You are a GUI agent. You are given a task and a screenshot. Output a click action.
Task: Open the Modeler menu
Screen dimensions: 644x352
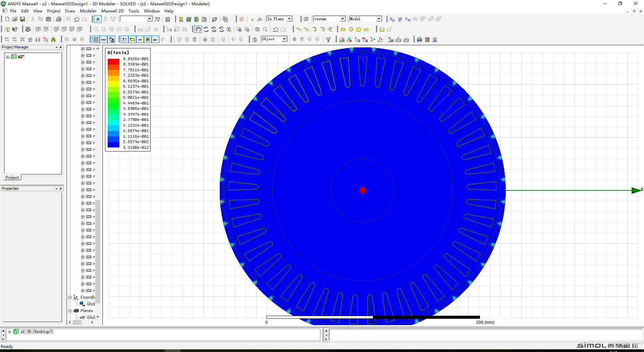pyautogui.click(x=88, y=11)
